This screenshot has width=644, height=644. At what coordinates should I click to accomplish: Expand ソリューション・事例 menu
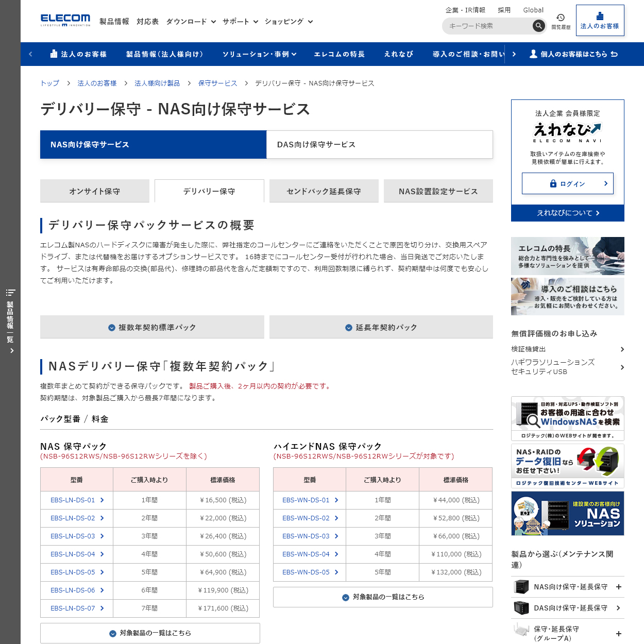[259, 54]
